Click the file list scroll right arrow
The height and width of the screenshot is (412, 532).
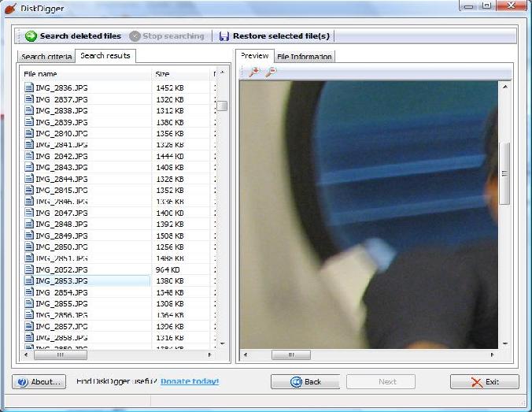[x=209, y=355]
